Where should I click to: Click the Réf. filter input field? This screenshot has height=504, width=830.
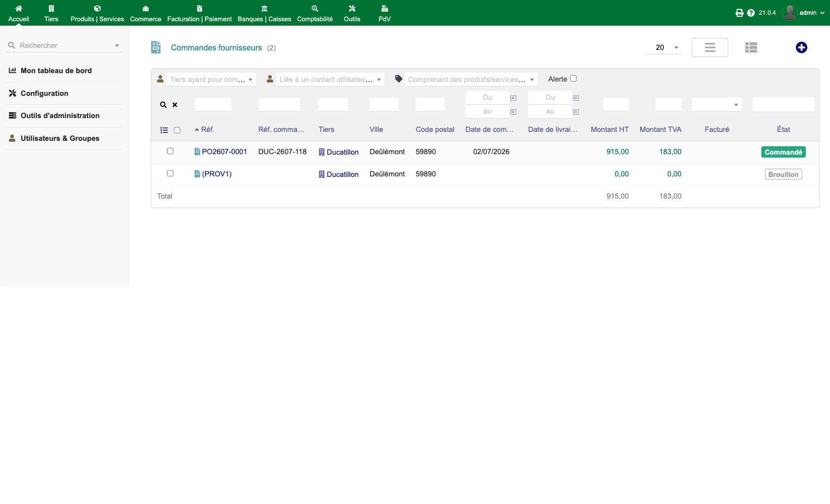pos(213,105)
